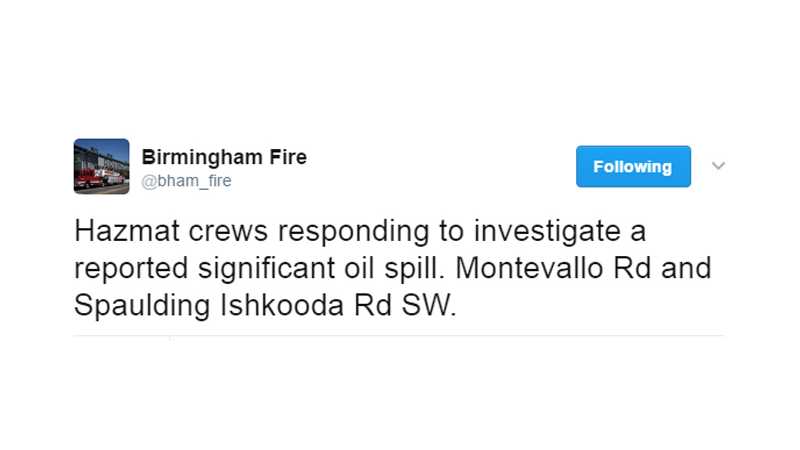Viewport: 800px width, 450px height.
Task: Toggle the blue Following button
Action: 633,166
